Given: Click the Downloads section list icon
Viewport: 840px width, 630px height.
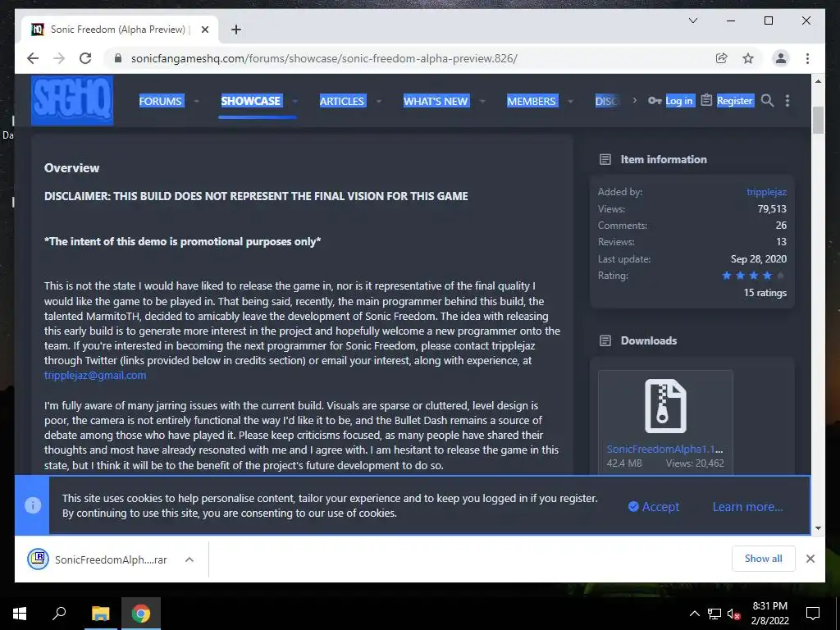Looking at the screenshot, I should pyautogui.click(x=605, y=340).
